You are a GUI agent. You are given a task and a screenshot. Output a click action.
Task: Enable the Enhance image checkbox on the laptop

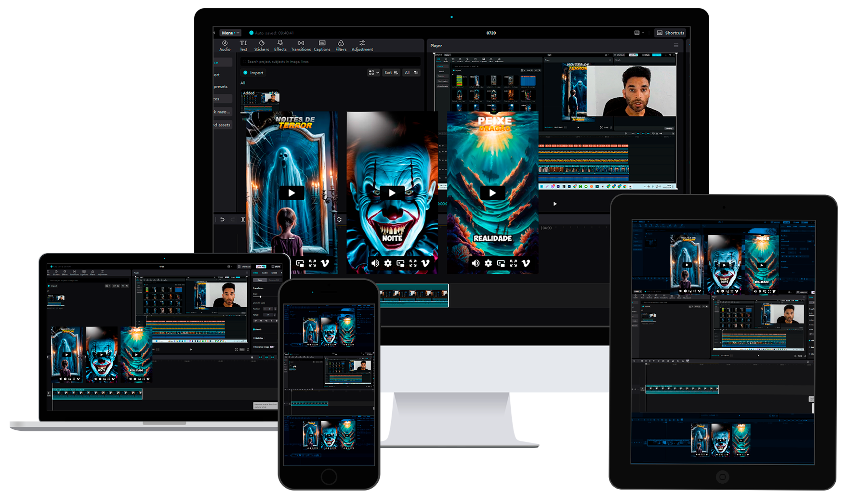pos(254,347)
